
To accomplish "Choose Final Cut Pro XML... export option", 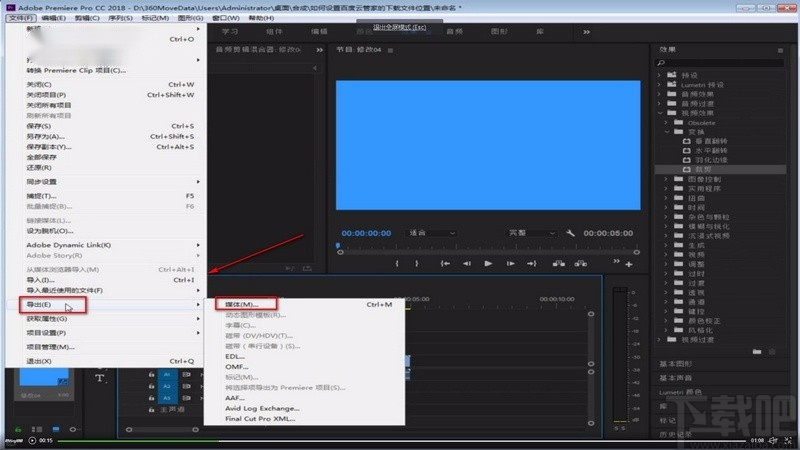I will point(260,419).
